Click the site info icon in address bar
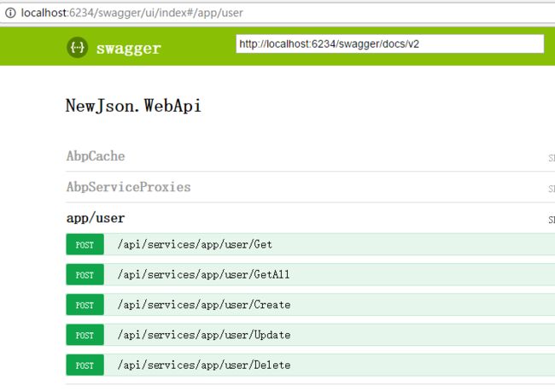Screen dimensions: 555x392 point(10,13)
